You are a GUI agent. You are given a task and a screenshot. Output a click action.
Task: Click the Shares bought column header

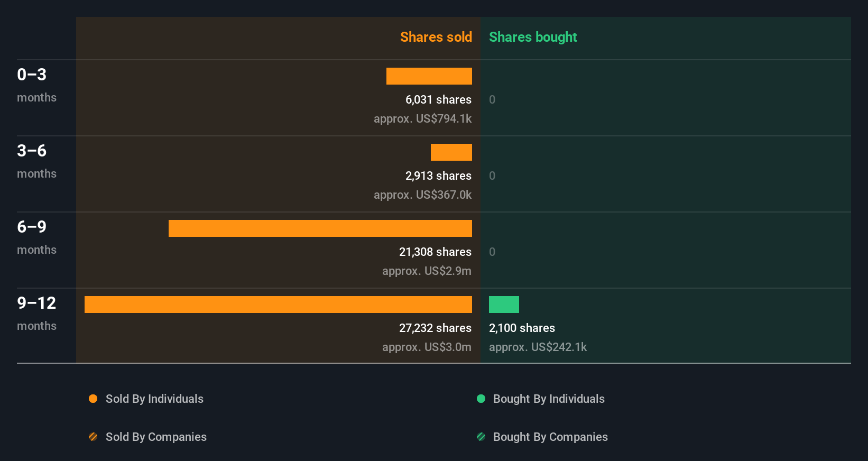pos(533,37)
